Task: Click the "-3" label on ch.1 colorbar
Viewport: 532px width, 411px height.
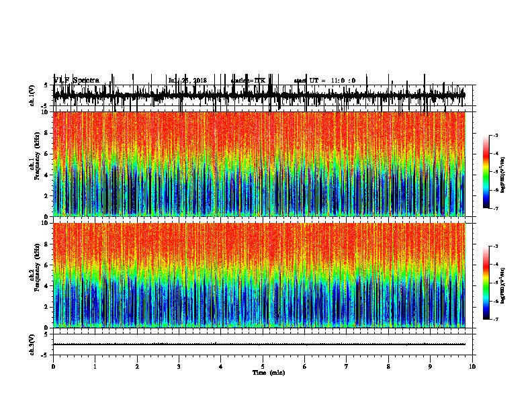Action: [x=495, y=135]
